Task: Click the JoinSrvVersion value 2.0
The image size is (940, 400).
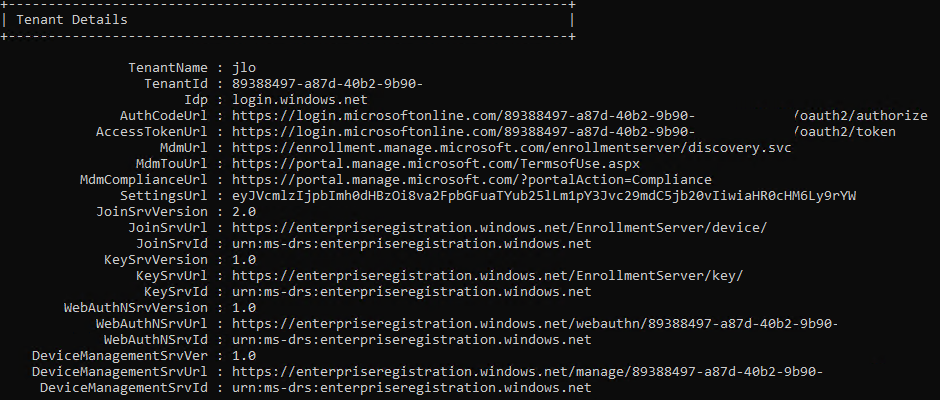Action: coord(244,212)
